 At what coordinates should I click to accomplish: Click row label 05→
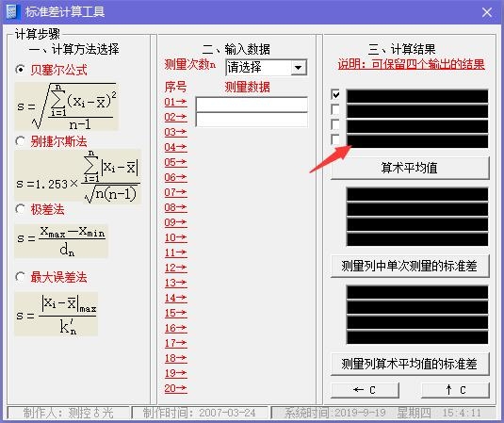(x=175, y=162)
